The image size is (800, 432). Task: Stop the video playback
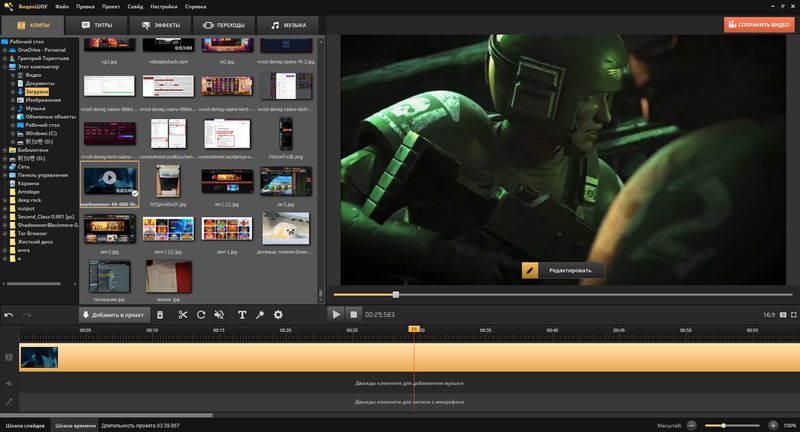(x=353, y=314)
